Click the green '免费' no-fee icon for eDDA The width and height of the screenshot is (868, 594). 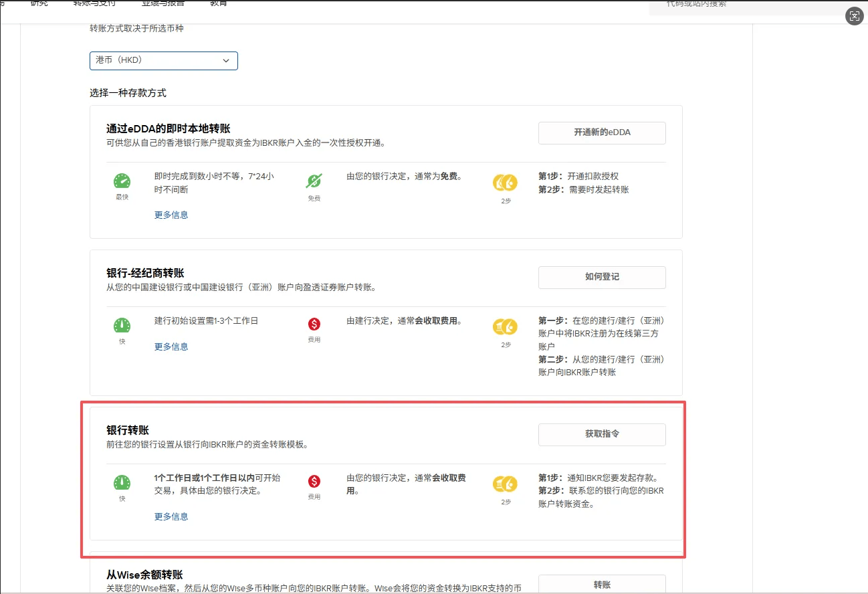tap(314, 181)
